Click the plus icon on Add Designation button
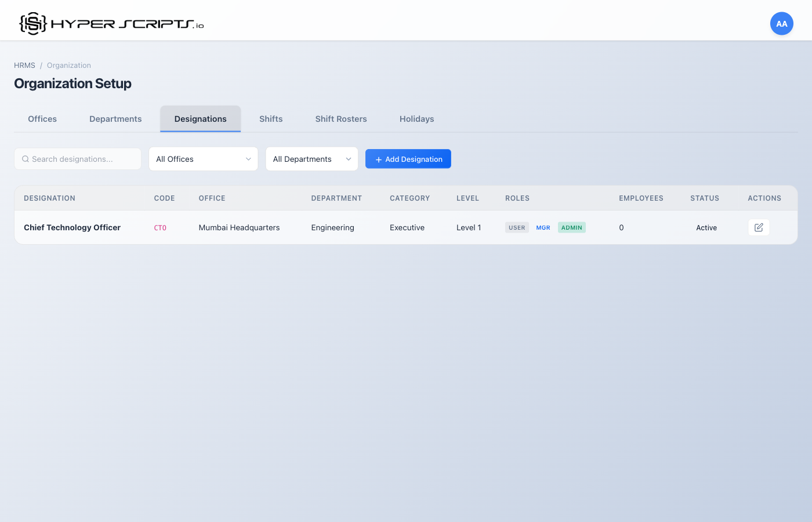 [379, 158]
